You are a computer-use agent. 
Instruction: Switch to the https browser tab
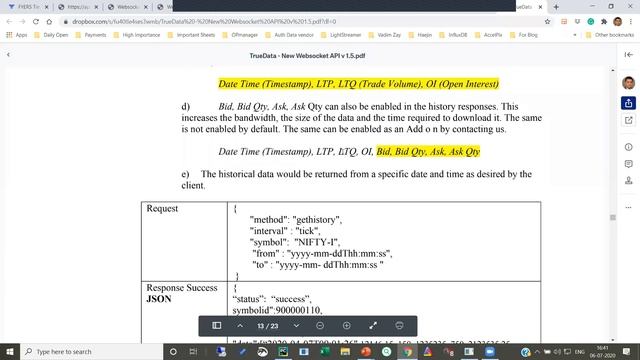(x=78, y=7)
